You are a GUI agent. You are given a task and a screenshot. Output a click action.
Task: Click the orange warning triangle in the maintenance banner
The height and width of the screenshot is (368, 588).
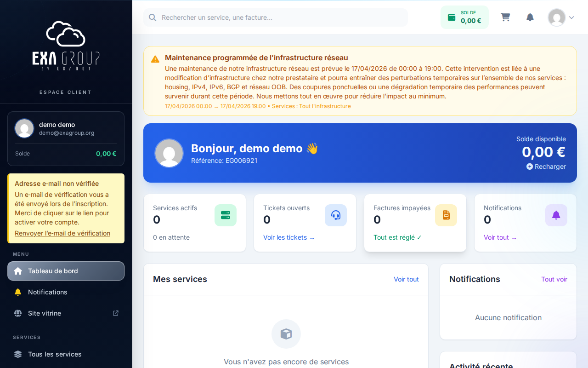(x=155, y=59)
